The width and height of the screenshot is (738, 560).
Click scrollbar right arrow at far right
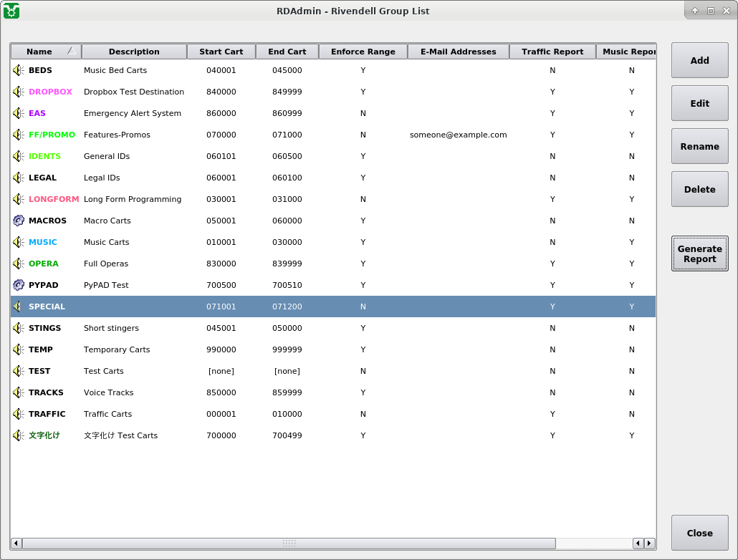[x=650, y=544]
